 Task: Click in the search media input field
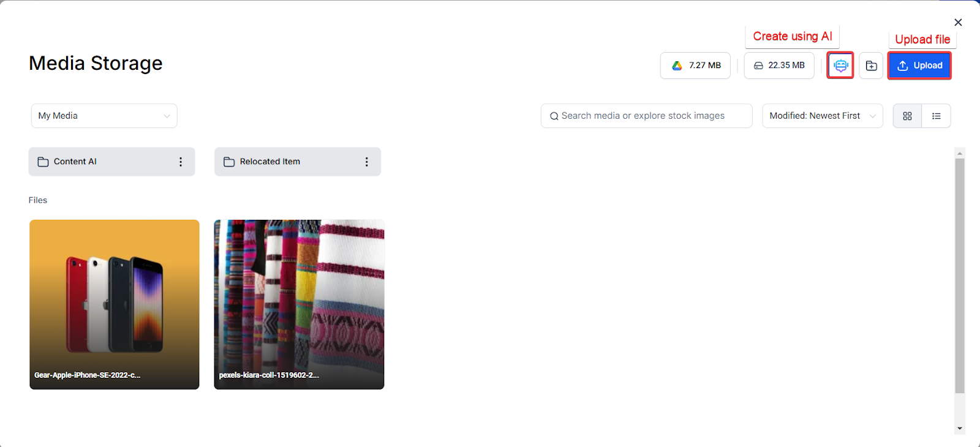coord(646,116)
